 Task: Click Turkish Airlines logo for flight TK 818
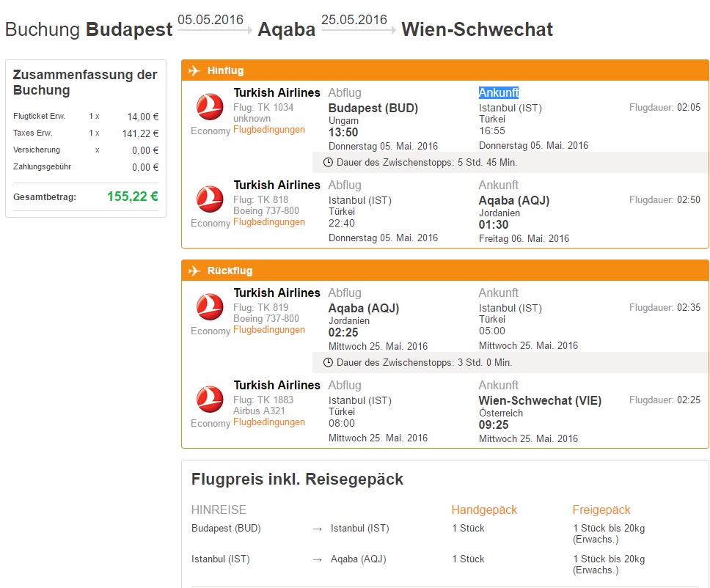coord(210,199)
